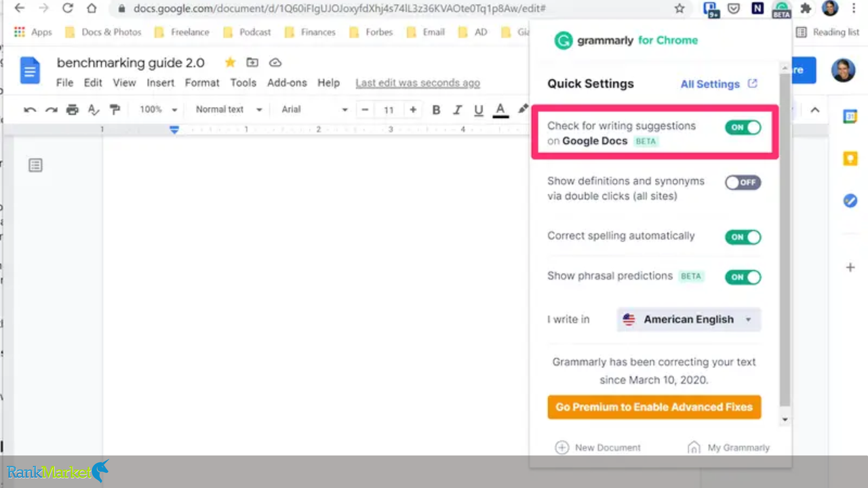Screen dimensions: 868x488
Task: Star the benchmarking guide document
Action: click(x=230, y=62)
